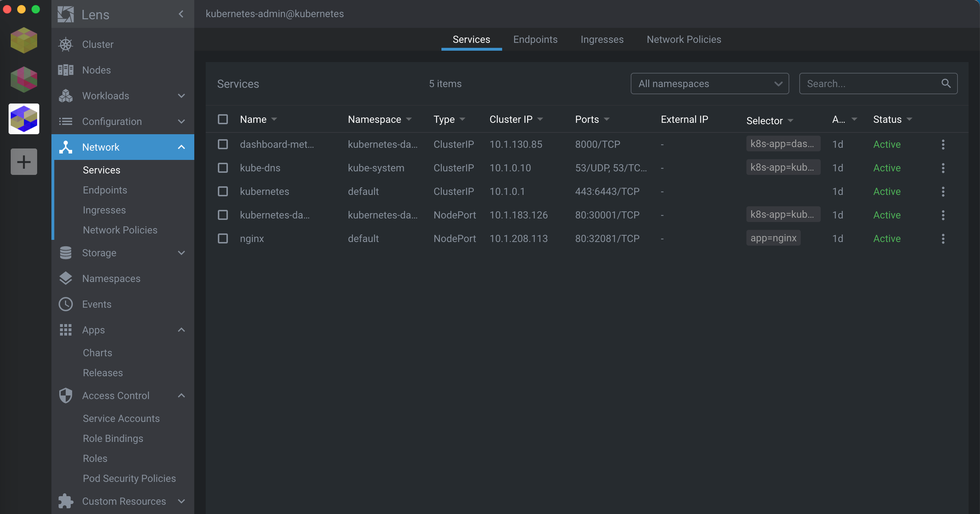Check the nginx service checkbox
The image size is (980, 514).
pyautogui.click(x=222, y=239)
